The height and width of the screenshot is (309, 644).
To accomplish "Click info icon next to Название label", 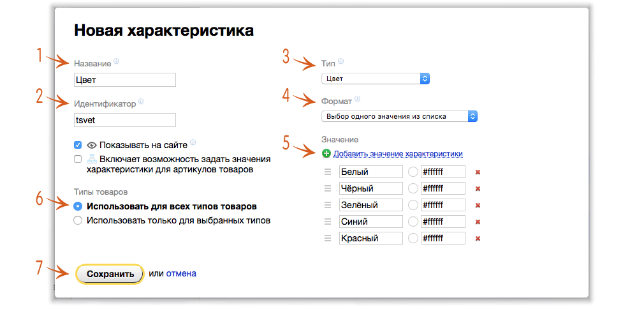I will tap(116, 62).
